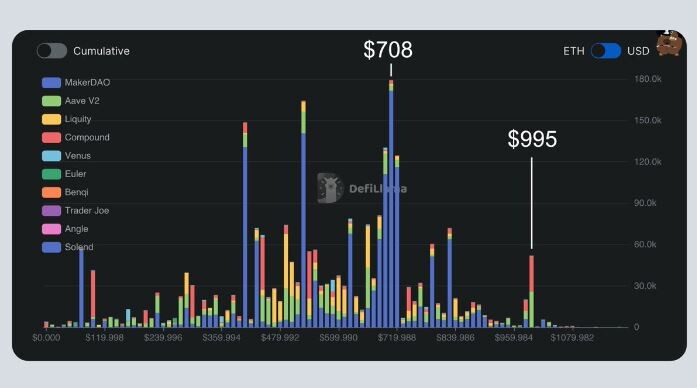697x388 pixels.
Task: Click the Benqi legend label
Action: 76,192
